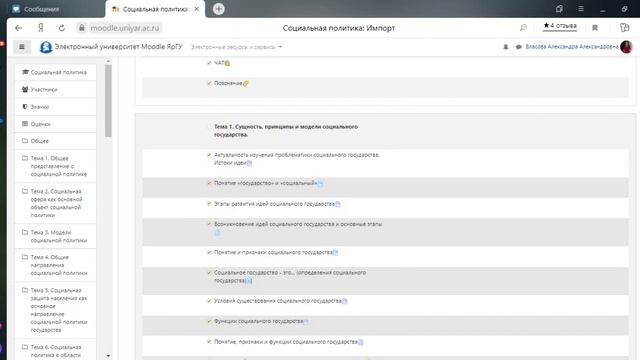This screenshot has width=640, height=360.
Task: Open the messages speech bubble icon
Action: point(518,47)
